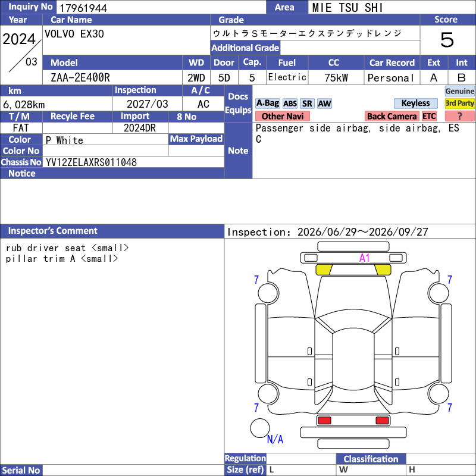Click the A1 damage mark on diagram
This screenshot has width=476, height=476.
pyautogui.click(x=364, y=258)
